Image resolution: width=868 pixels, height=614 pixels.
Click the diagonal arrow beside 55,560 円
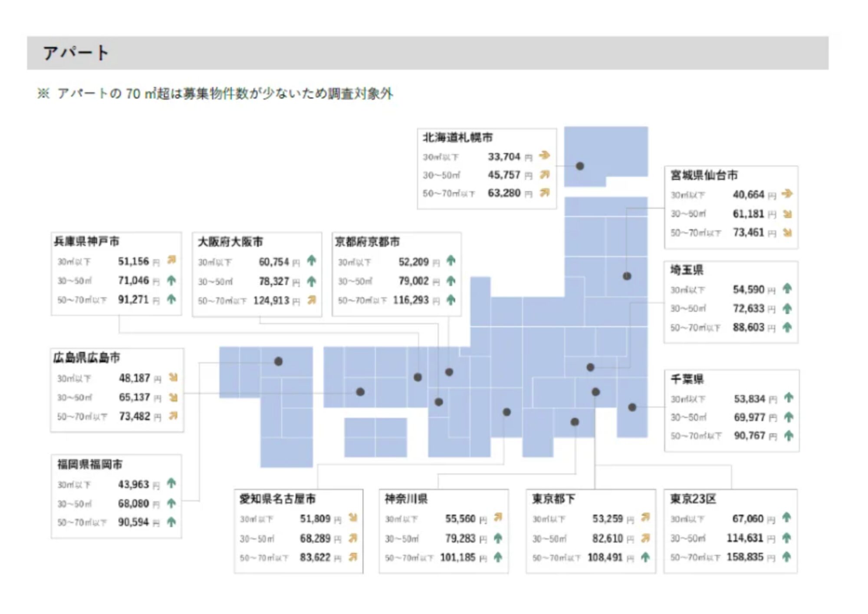tap(498, 517)
